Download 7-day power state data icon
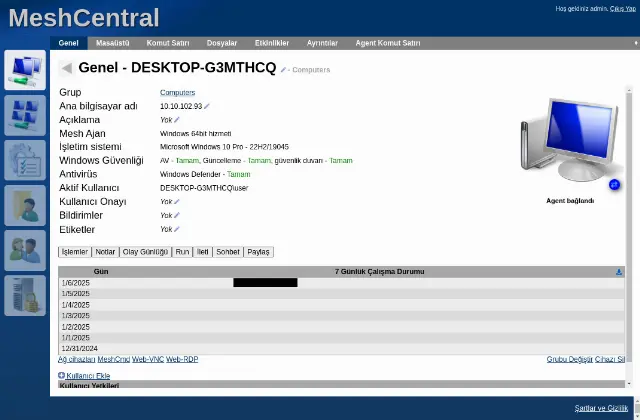 click(619, 272)
